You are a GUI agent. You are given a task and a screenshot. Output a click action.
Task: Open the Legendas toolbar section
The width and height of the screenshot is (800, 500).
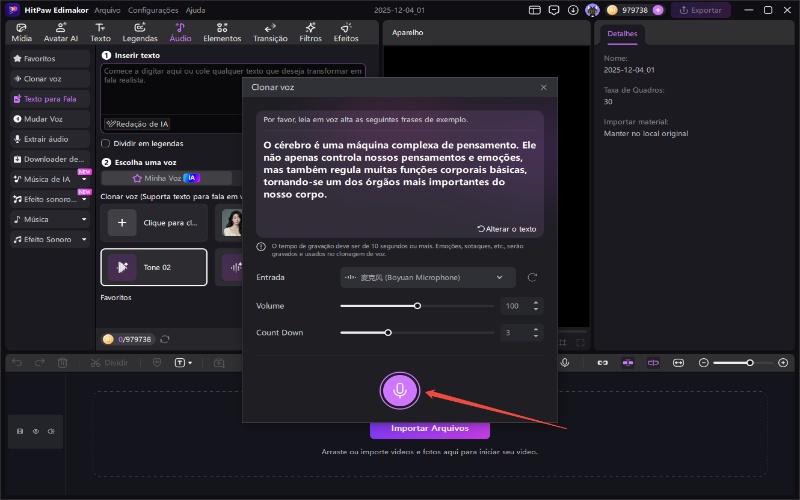(x=139, y=32)
